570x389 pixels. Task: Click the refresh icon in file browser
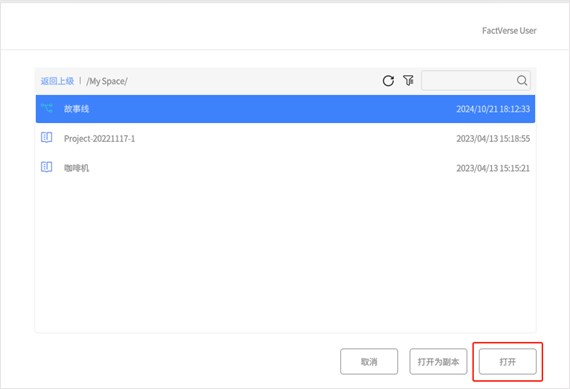tap(388, 80)
